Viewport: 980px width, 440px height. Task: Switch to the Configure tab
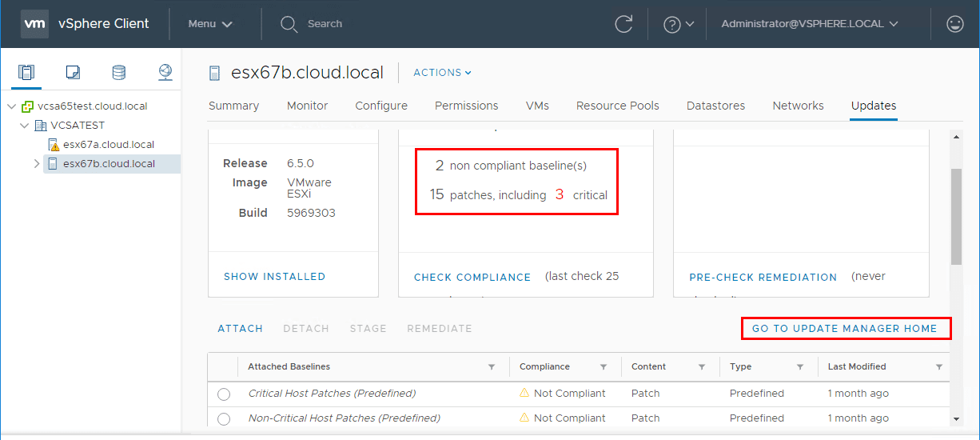(x=381, y=106)
